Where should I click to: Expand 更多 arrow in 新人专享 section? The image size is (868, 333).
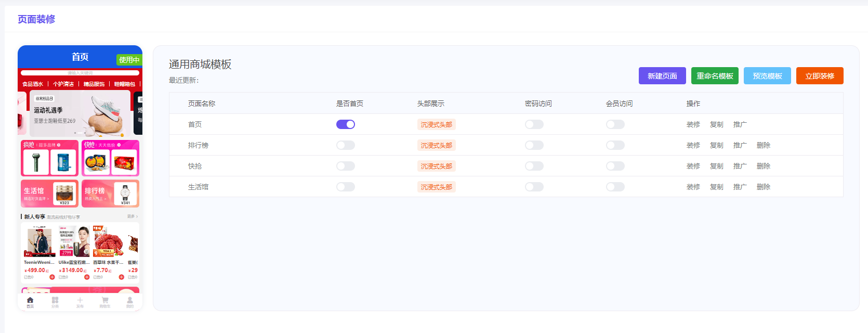133,216
